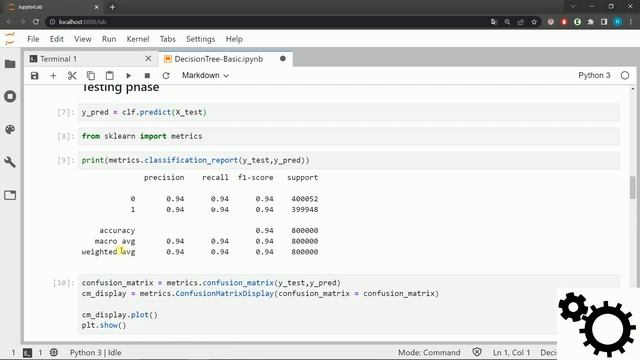Copy the selected cell using toolbar icon
Viewport: 640px width, 360px height.
tap(91, 76)
